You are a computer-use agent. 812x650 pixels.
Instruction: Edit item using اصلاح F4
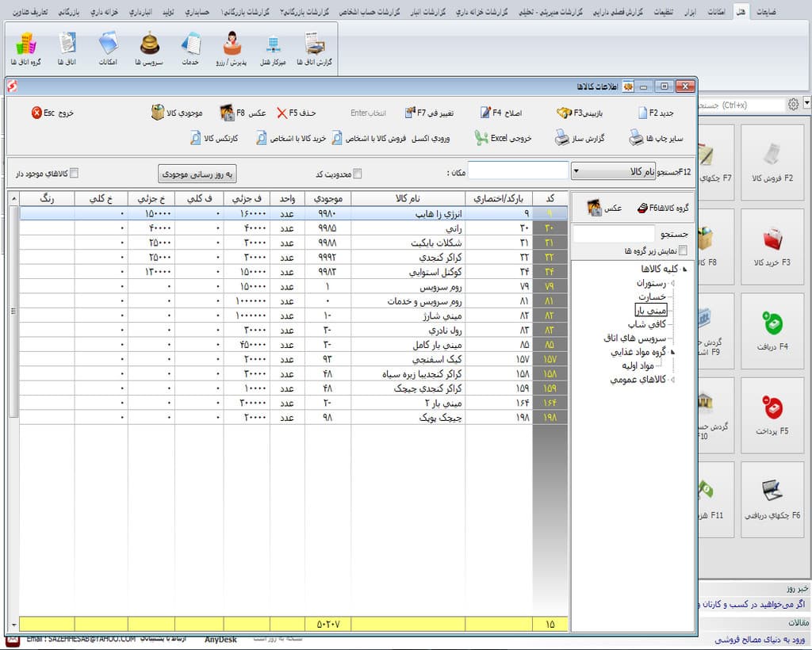click(x=501, y=113)
